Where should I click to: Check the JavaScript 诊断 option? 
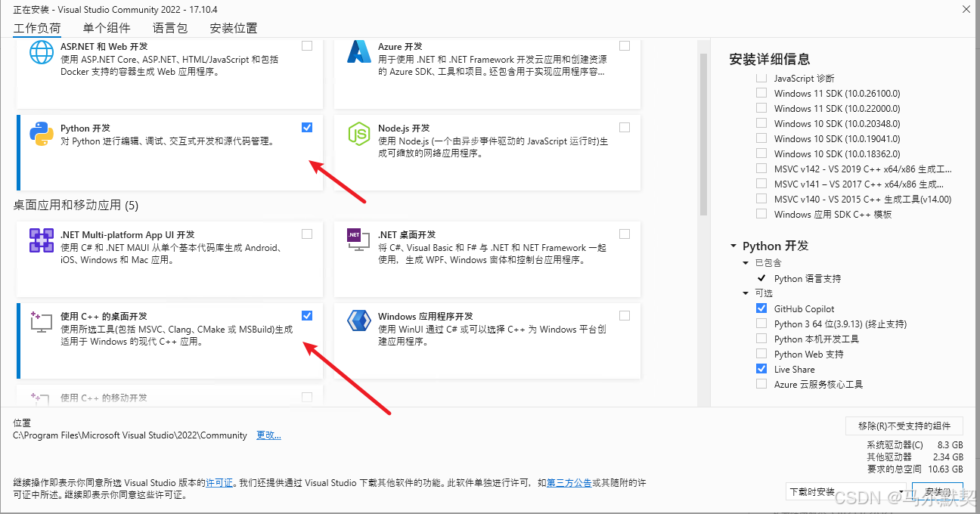[761, 78]
